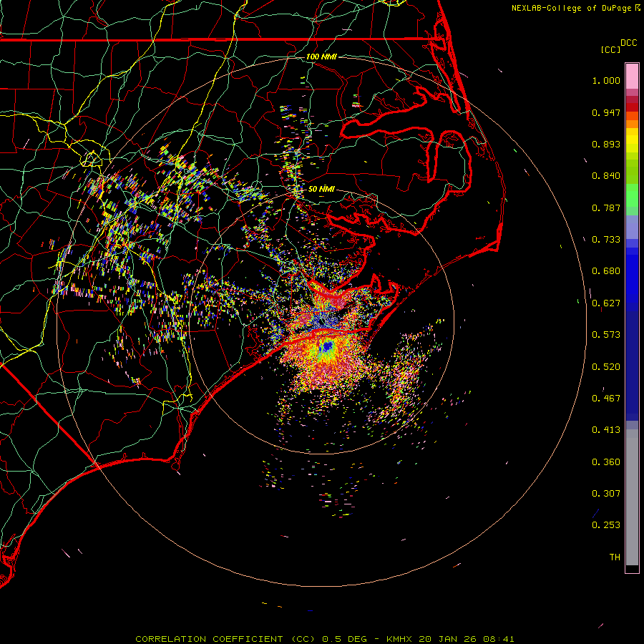Click the 50 NMI range ring label
Viewport: 644px width, 644px height.
click(x=321, y=189)
